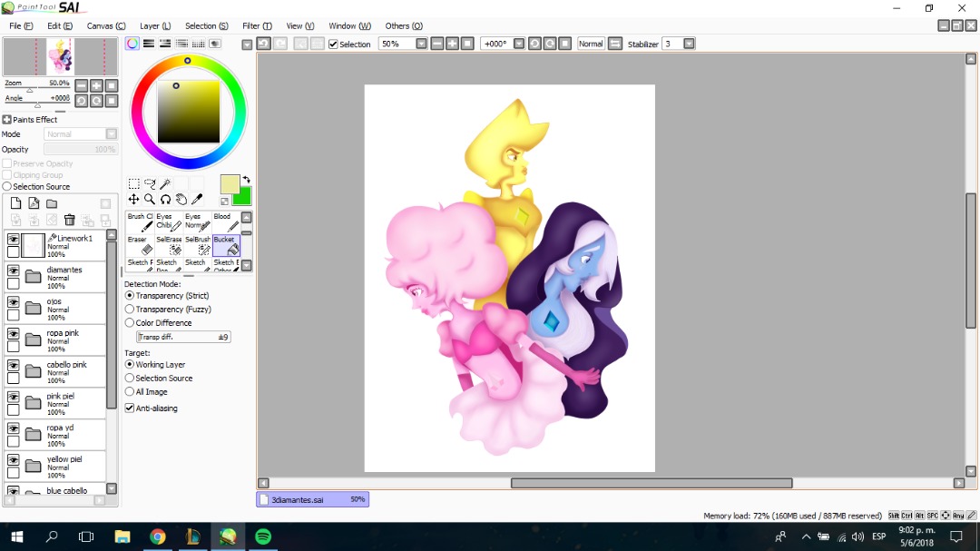The image size is (980, 551).
Task: Switch to the 3diamantes.sai document tab
Action: (312, 499)
